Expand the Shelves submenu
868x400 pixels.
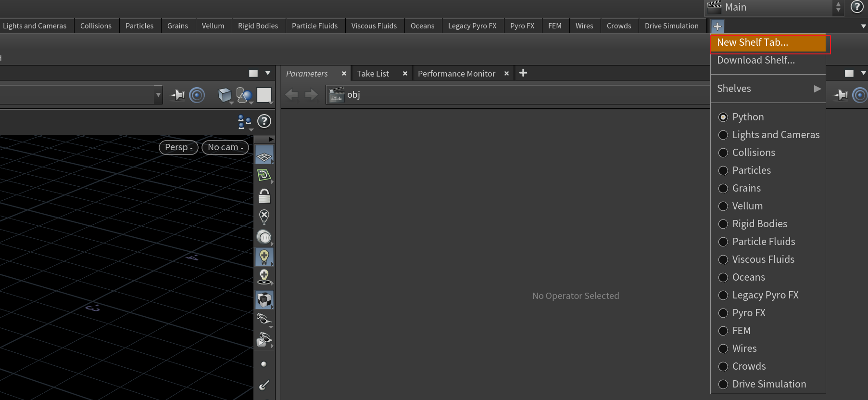768,89
